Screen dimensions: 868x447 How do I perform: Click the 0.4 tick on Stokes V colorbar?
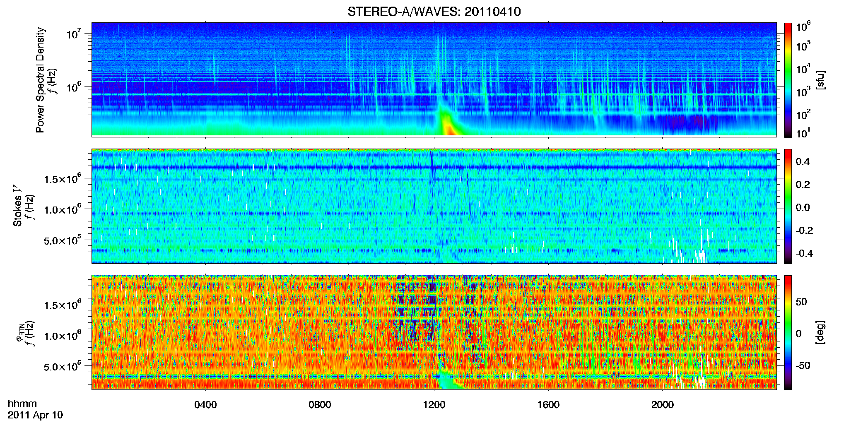803,161
